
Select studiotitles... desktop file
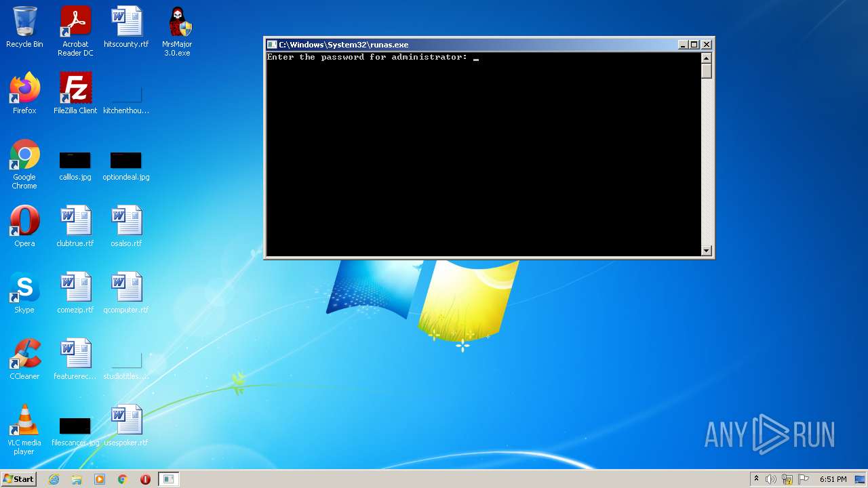(126, 366)
